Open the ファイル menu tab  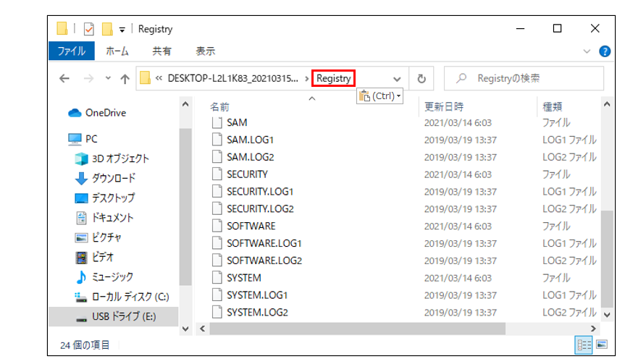(72, 51)
